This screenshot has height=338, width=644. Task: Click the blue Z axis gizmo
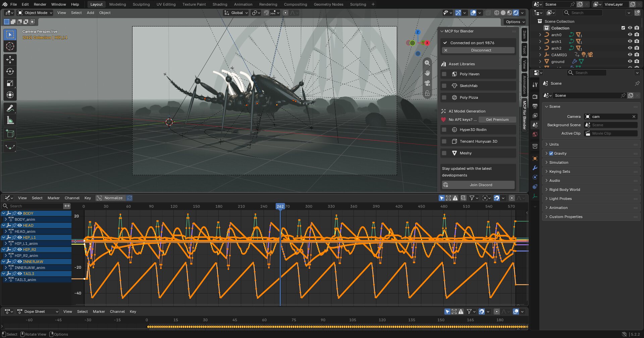pos(418,32)
